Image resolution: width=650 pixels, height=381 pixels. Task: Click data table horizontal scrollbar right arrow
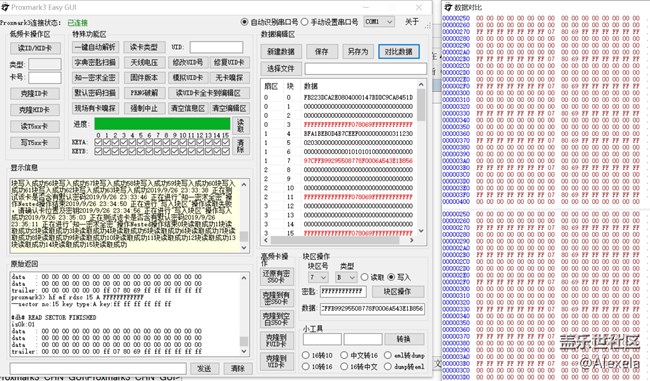tap(411, 240)
